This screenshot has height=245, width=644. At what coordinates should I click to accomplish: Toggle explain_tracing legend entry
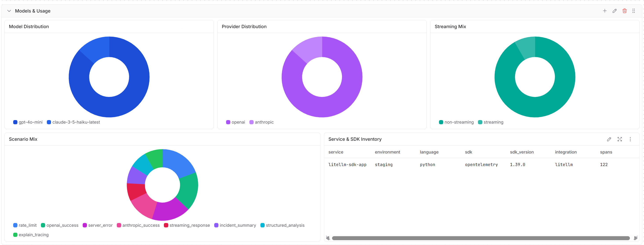coord(31,235)
